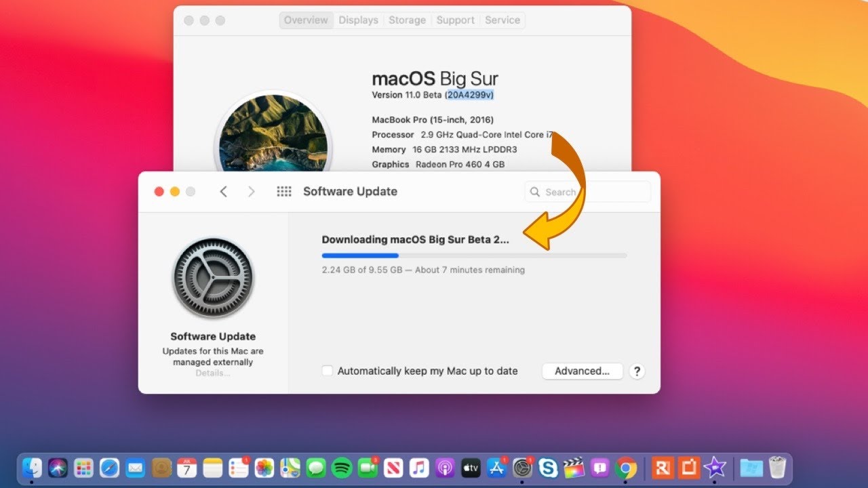Close the Software Update window
The width and height of the screenshot is (868, 488).
tap(159, 192)
